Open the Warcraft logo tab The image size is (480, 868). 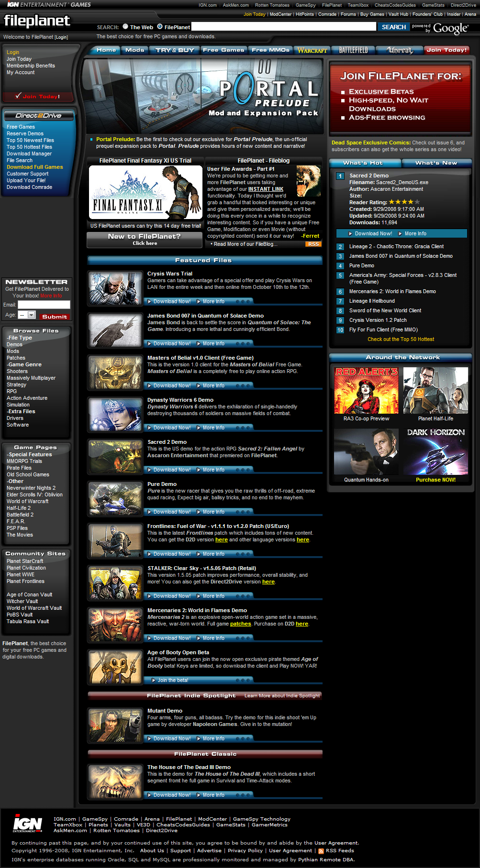(x=312, y=50)
